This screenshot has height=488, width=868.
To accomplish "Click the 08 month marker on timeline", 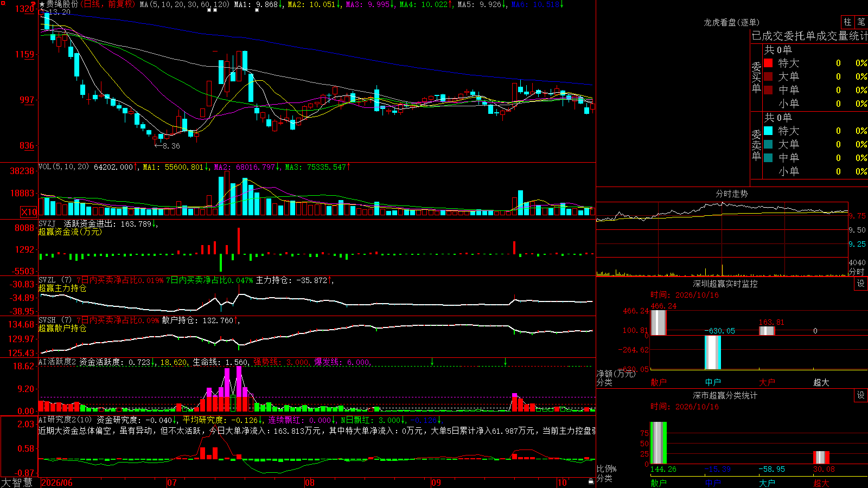I will point(310,483).
